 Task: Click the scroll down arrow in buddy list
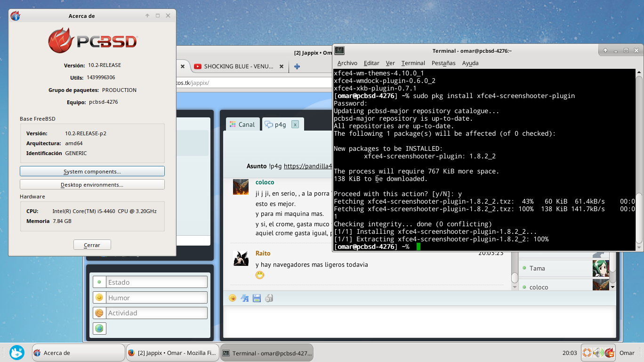612,286
